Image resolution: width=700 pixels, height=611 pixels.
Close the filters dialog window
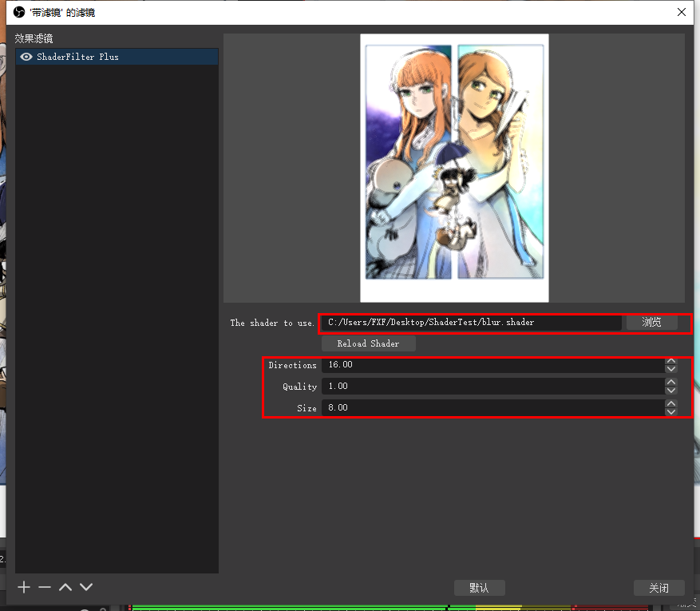(682, 12)
